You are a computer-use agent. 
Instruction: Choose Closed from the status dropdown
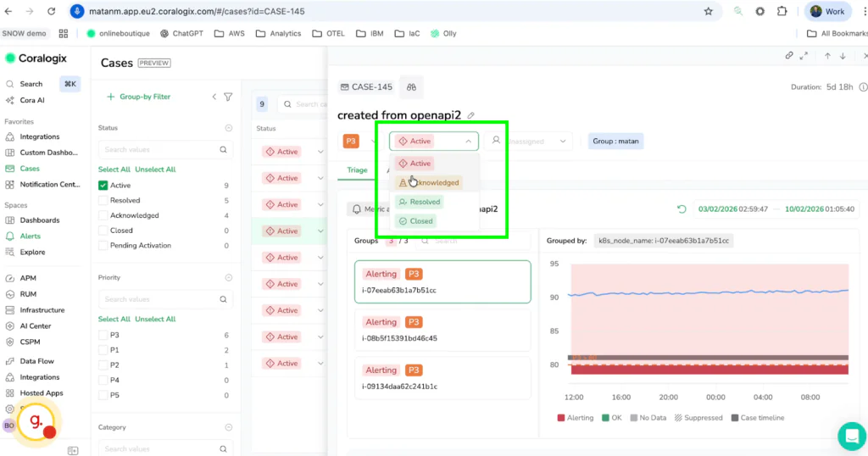415,221
